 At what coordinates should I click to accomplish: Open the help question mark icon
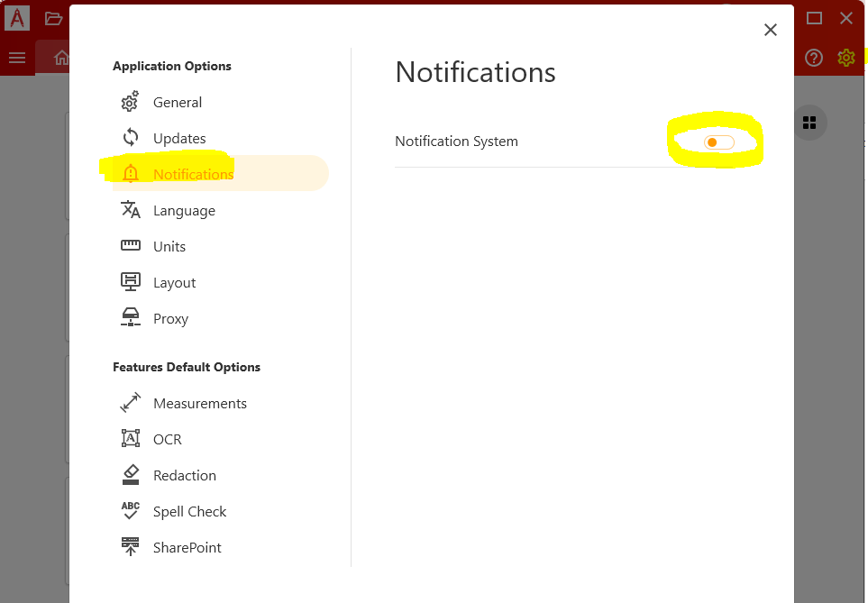(814, 59)
